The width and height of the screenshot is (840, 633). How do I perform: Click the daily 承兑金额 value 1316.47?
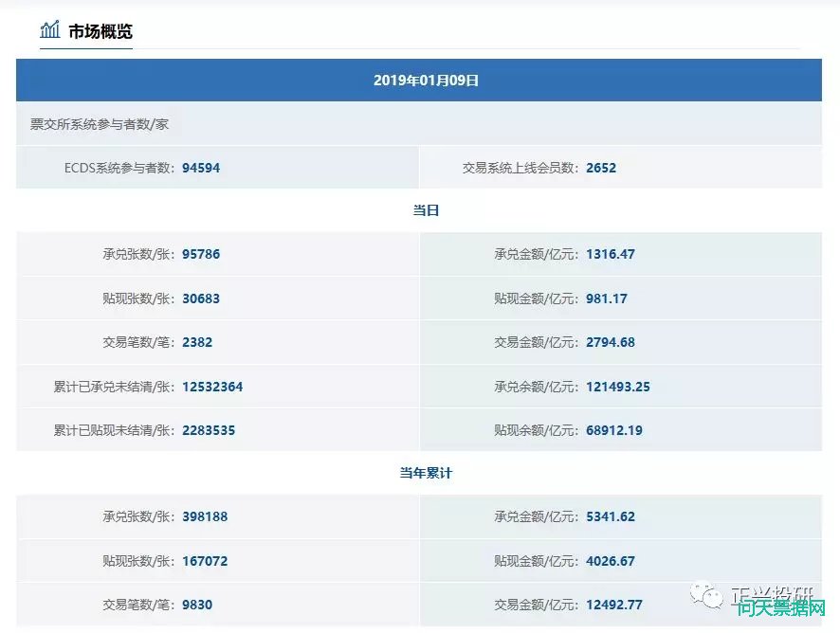pyautogui.click(x=611, y=254)
